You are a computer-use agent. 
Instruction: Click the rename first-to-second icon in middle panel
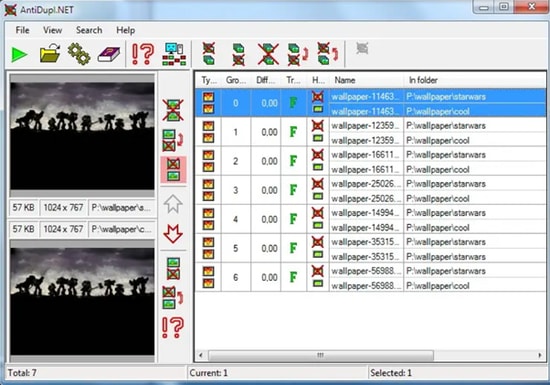pyautogui.click(x=173, y=141)
